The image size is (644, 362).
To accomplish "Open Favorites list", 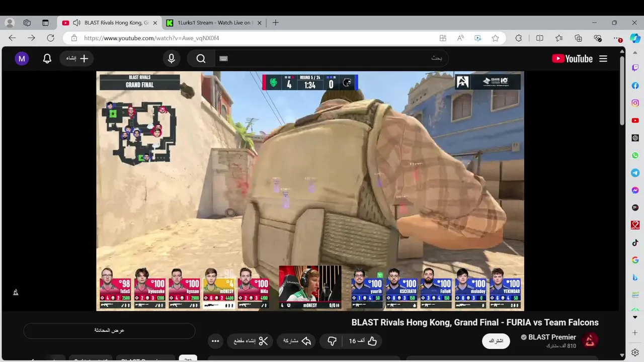I will 559,38.
